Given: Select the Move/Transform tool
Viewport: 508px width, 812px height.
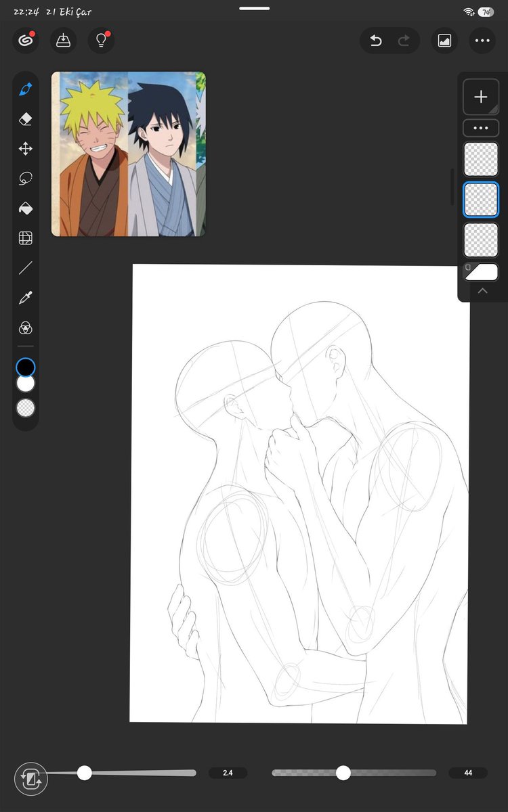Looking at the screenshot, I should (x=26, y=149).
